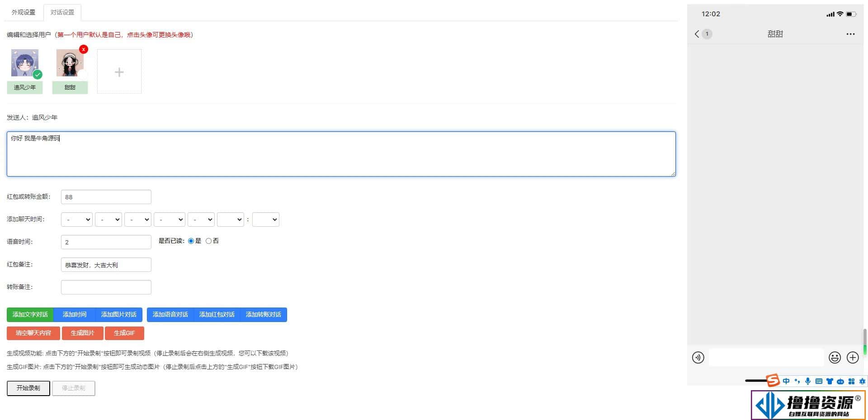Screen dimensions: 868x420
Task: Click the 红包或转账金额 field showing 88
Action: coord(106,197)
